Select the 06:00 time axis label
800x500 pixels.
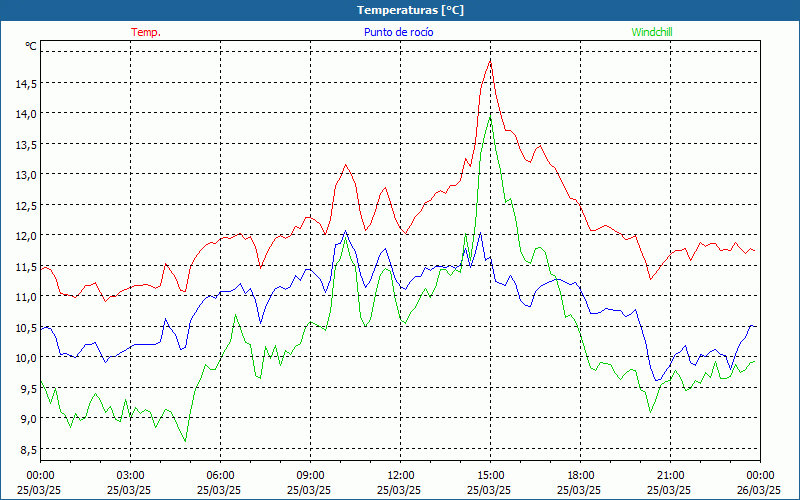click(221, 475)
